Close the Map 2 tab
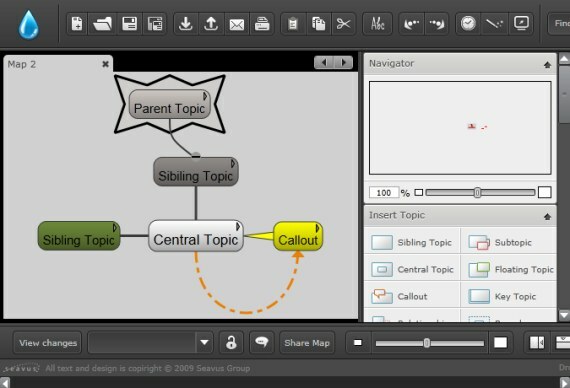This screenshot has width=570, height=388. click(x=105, y=64)
